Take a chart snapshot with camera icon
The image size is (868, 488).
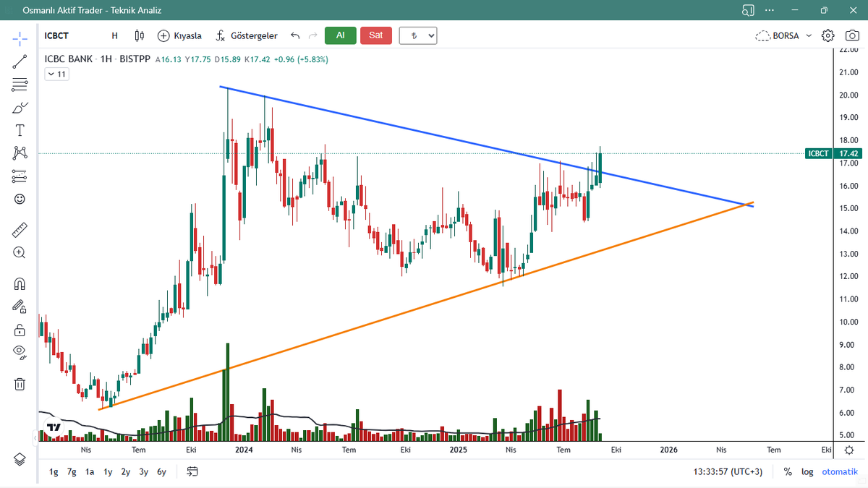pyautogui.click(x=851, y=35)
